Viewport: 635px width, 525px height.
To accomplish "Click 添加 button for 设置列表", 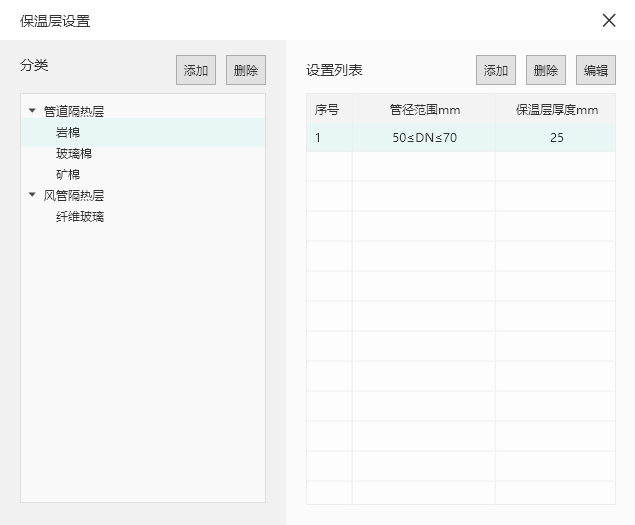I will [x=496, y=70].
